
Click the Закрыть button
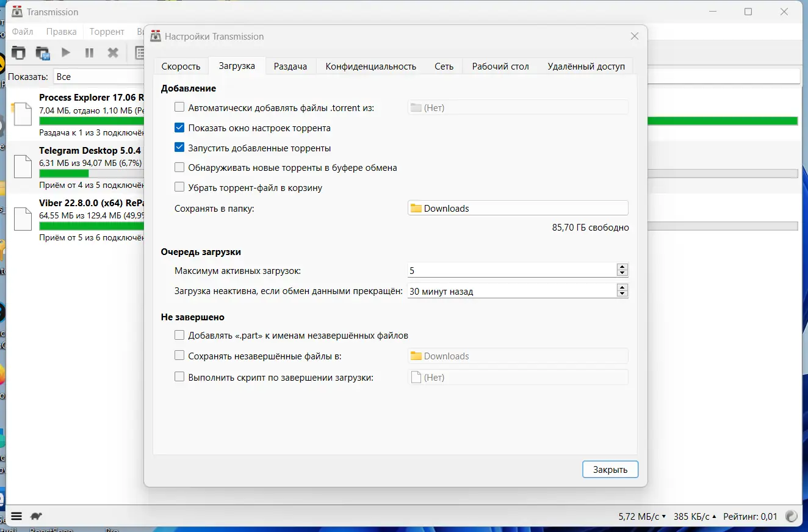[x=610, y=469]
